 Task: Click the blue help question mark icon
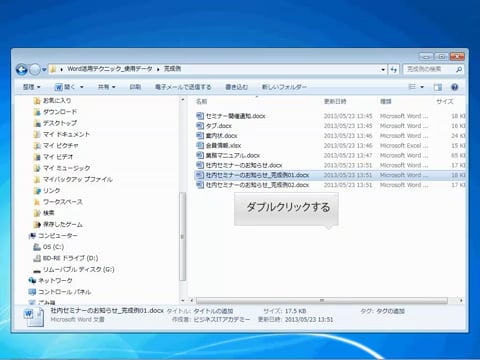click(454, 87)
